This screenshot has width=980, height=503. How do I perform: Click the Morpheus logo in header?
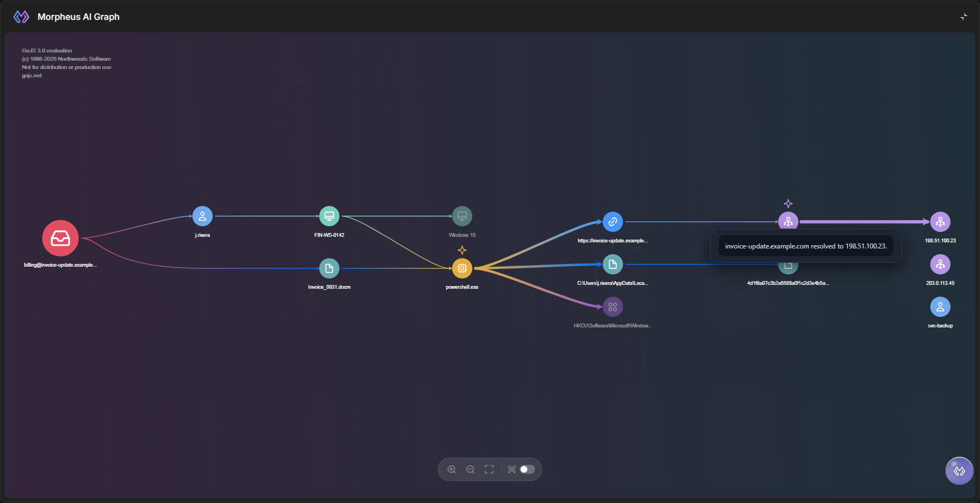pyautogui.click(x=22, y=17)
